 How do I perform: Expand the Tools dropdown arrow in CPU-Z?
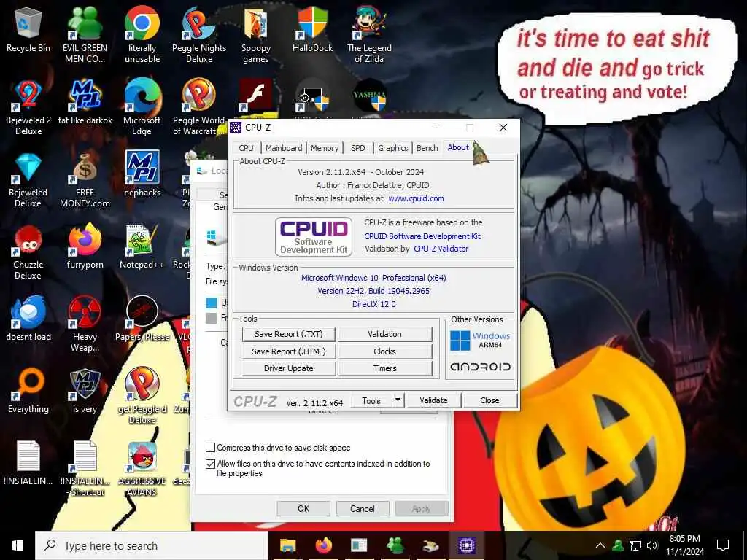[x=398, y=400]
